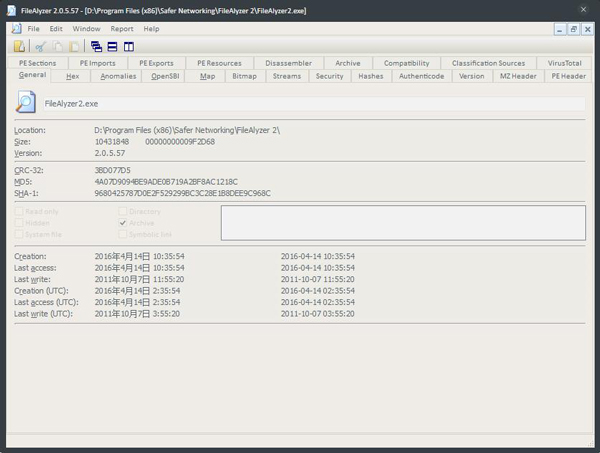The height and width of the screenshot is (453, 600).
Task: Toggle the Directory checkbox
Action: point(122,211)
